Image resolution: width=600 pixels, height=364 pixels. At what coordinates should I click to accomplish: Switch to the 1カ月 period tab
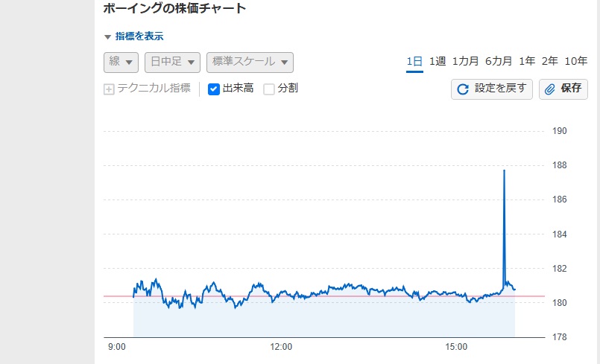coord(465,61)
